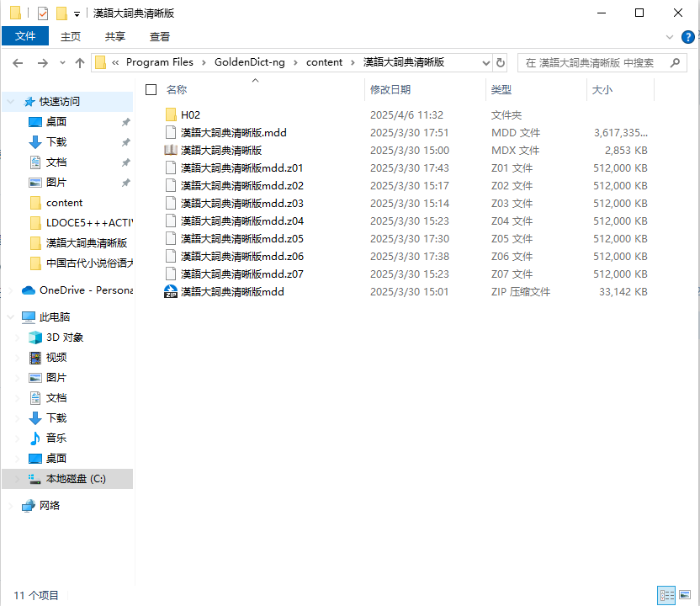Open content folder in sidebar
Image resolution: width=700 pixels, height=606 pixels.
64,203
